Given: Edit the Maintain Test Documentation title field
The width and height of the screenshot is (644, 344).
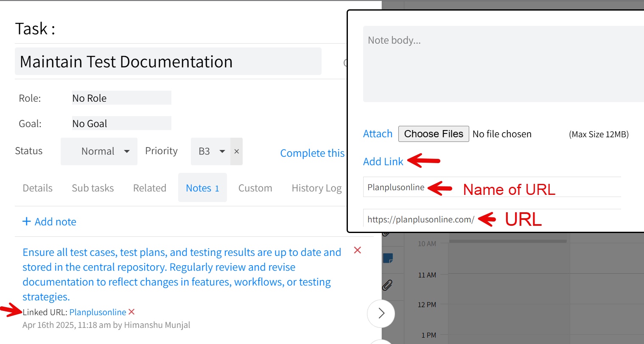Looking at the screenshot, I should click(x=168, y=62).
